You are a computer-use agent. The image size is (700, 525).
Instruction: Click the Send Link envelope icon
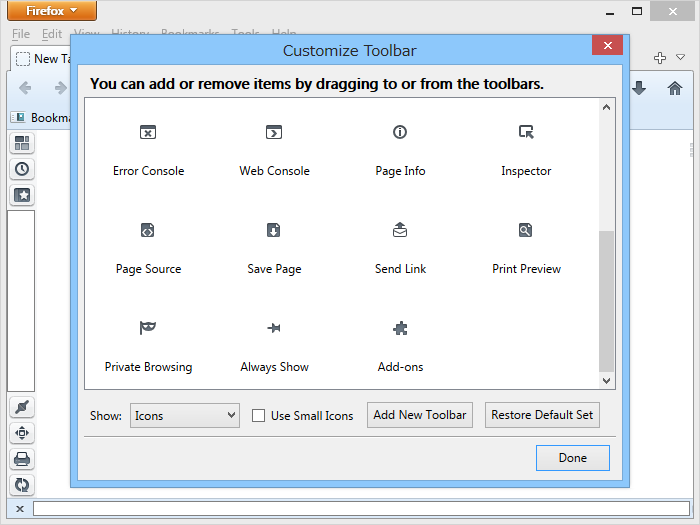pyautogui.click(x=400, y=230)
